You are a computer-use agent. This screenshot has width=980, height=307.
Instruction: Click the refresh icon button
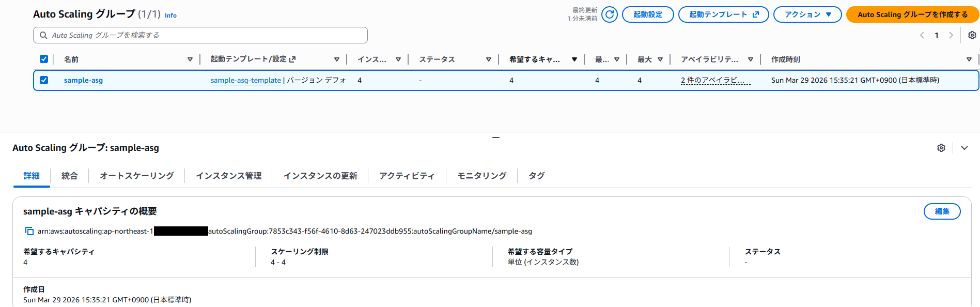click(610, 14)
